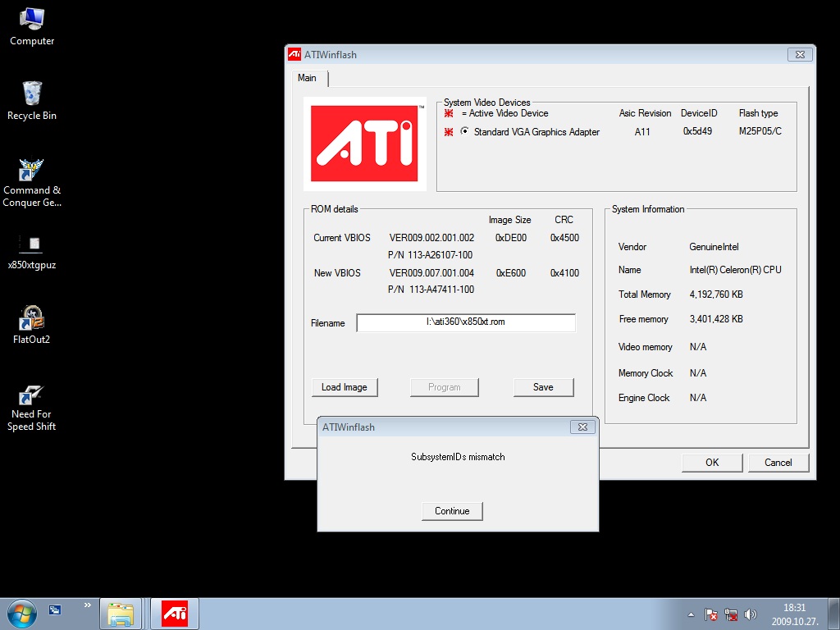Close the main ATIWinflash window
Screen dimensions: 840x630
[801, 55]
